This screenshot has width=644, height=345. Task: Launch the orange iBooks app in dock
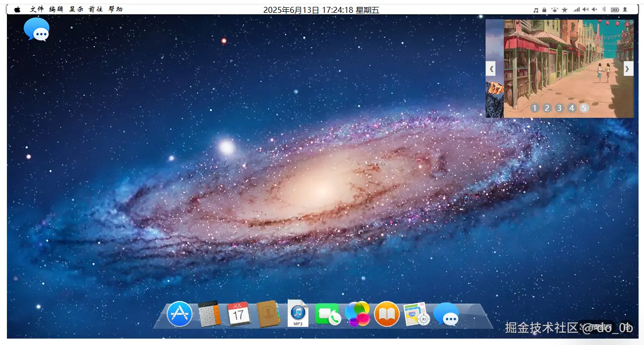387,314
